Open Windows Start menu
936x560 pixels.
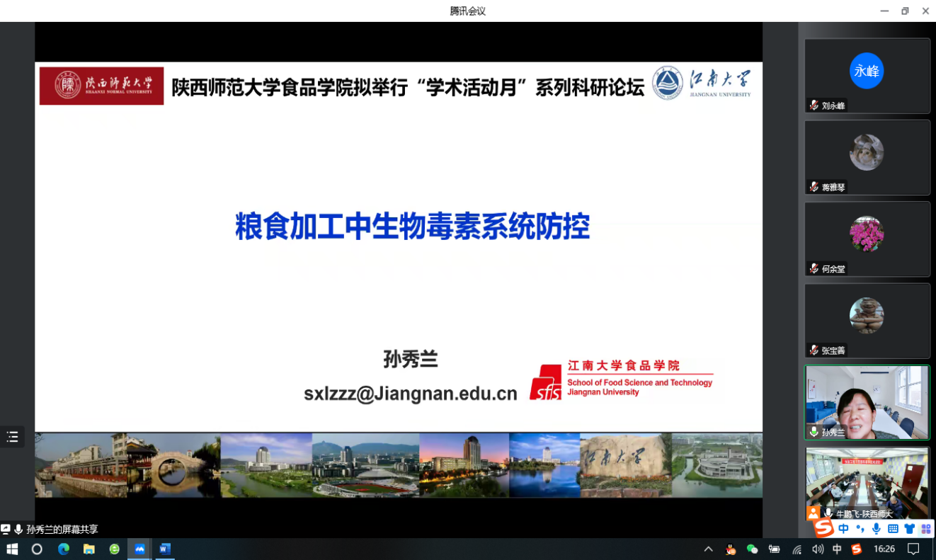pyautogui.click(x=12, y=549)
